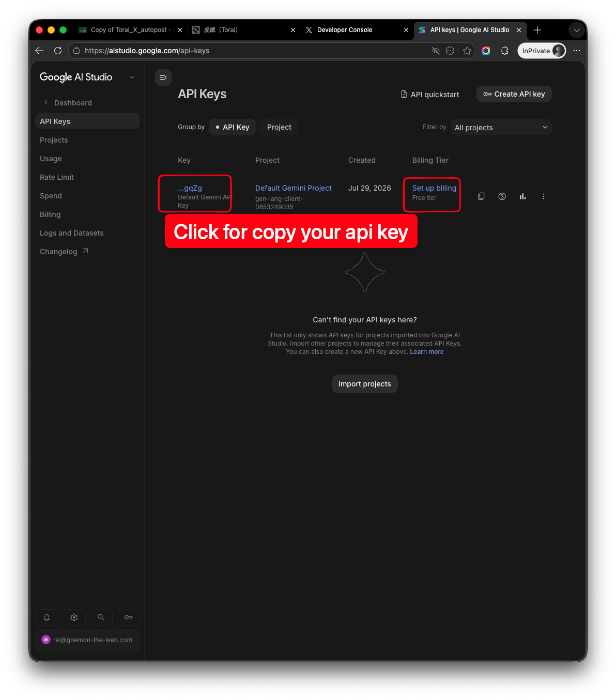This screenshot has width=616, height=700.
Task: Click the Created column header
Action: (x=362, y=160)
